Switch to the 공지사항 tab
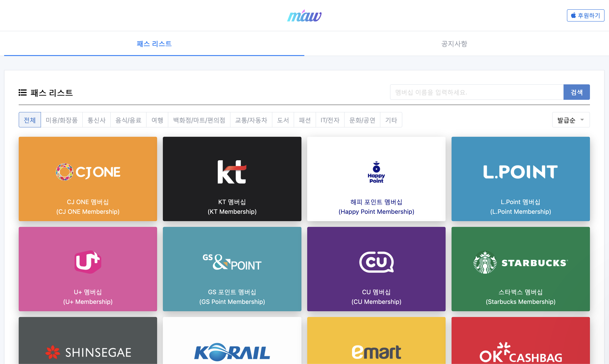 click(x=454, y=44)
